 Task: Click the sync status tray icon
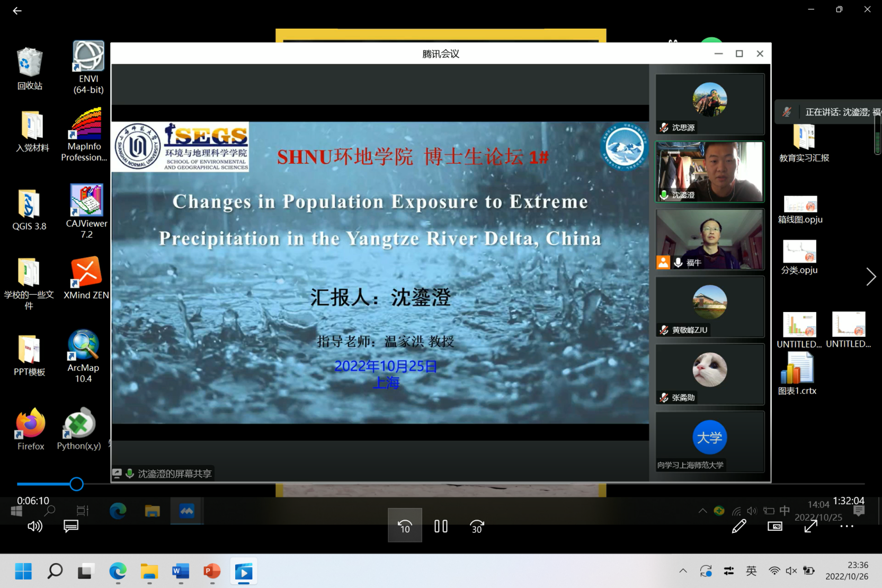pos(706,571)
